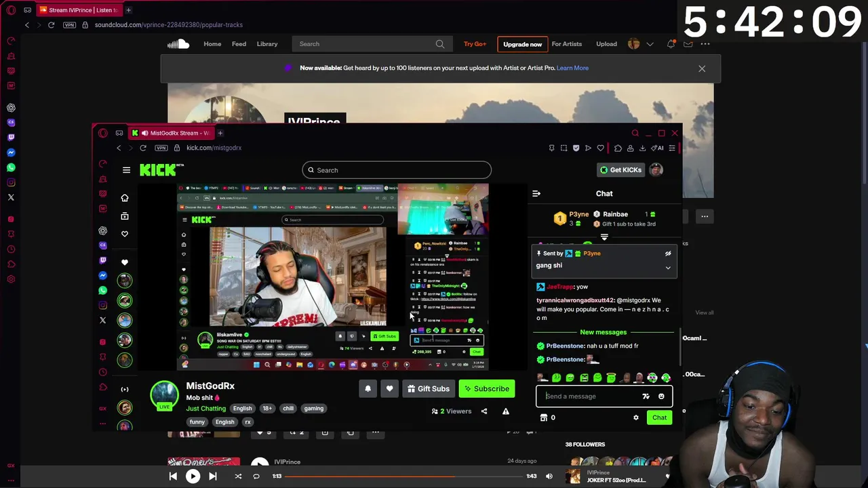The image size is (868, 488).
Task: Toggle VPN badge in Kick address bar
Action: (x=162, y=148)
